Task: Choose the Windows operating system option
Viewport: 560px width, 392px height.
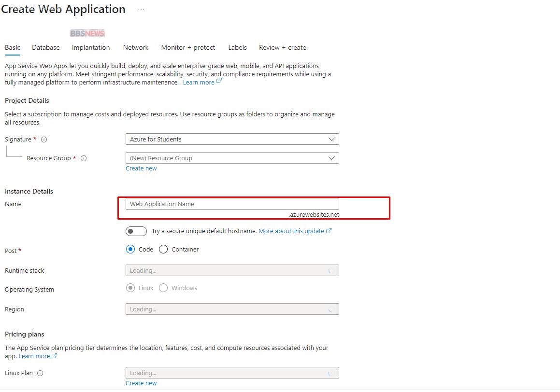Action: point(163,288)
